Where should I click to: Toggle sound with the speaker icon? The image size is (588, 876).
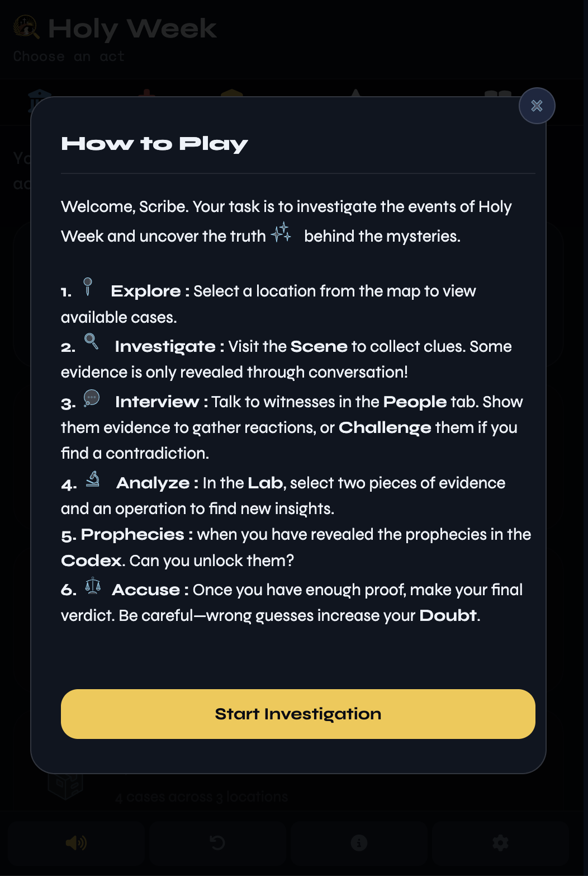[76, 842]
